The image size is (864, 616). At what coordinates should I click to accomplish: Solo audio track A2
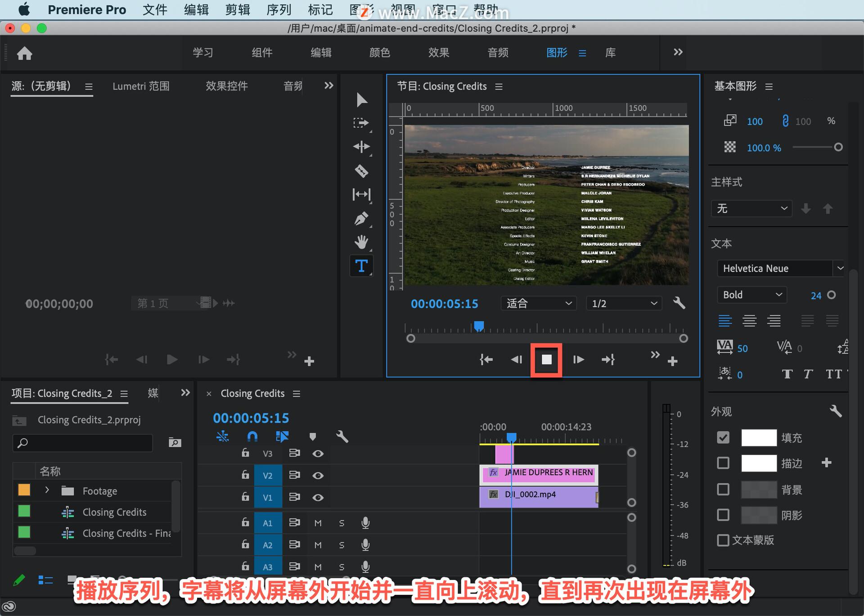pyautogui.click(x=342, y=545)
